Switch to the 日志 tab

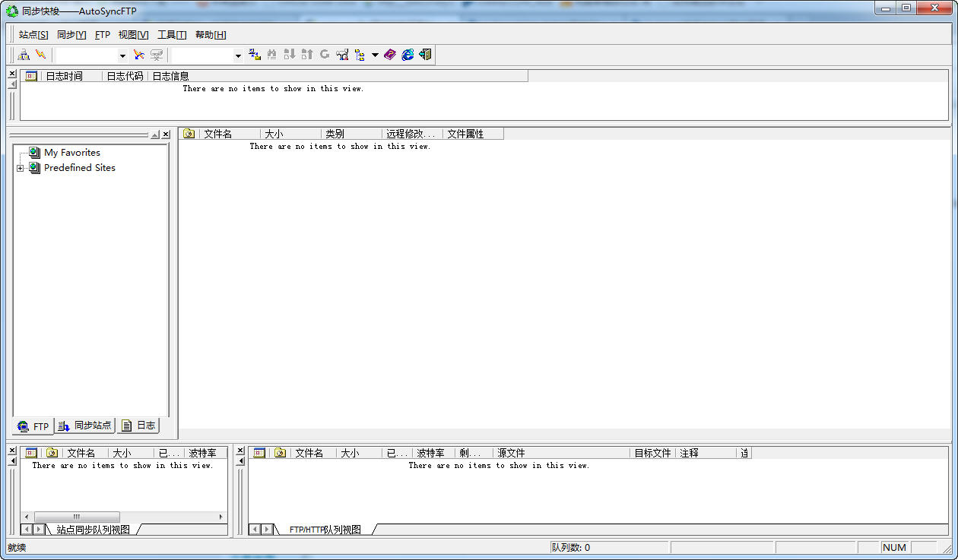click(138, 426)
